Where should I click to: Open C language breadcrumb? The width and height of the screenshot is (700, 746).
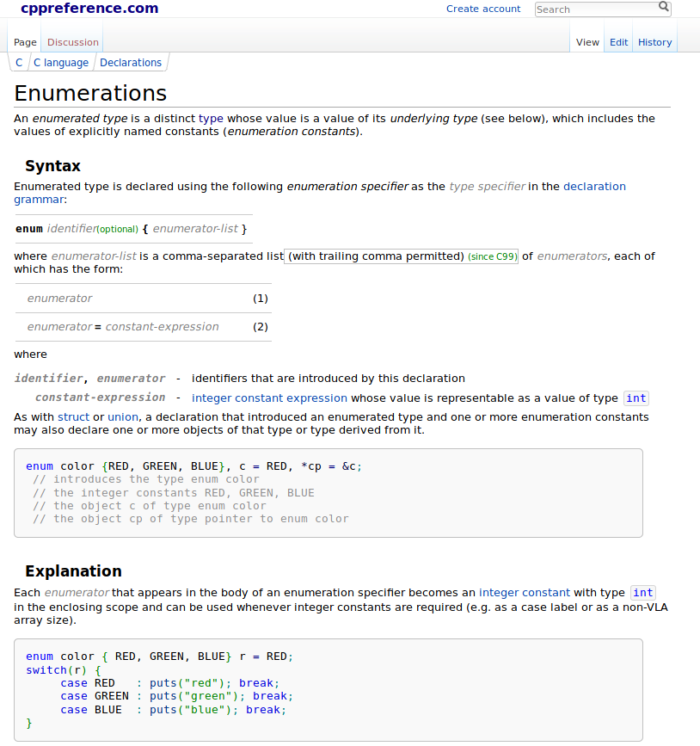pos(61,63)
